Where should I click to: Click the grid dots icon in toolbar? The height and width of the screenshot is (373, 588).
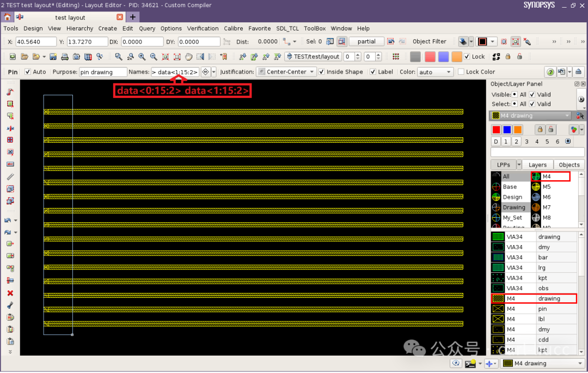(x=396, y=57)
